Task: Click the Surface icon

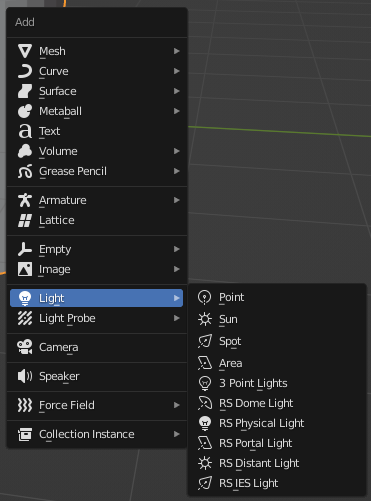Action: pyautogui.click(x=25, y=91)
